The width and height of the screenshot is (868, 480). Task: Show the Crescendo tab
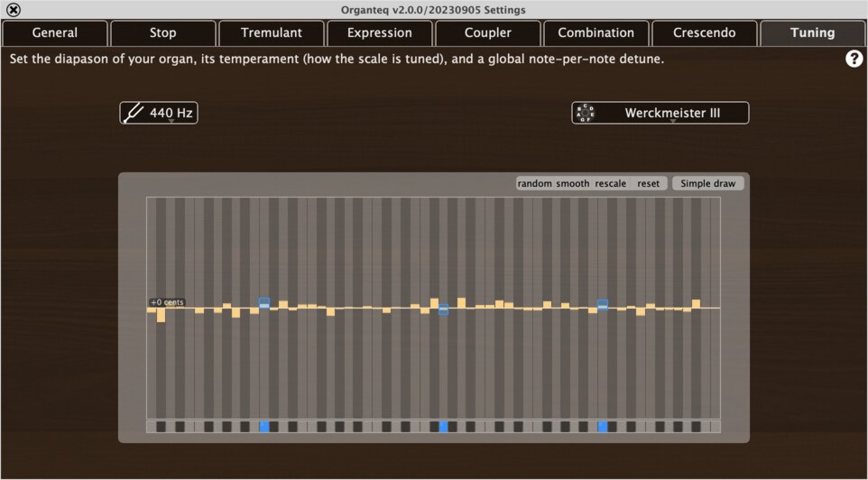coord(704,33)
